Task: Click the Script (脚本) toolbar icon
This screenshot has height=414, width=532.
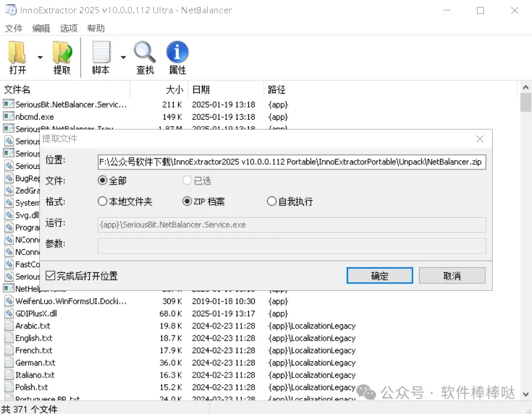Action: 101,53
